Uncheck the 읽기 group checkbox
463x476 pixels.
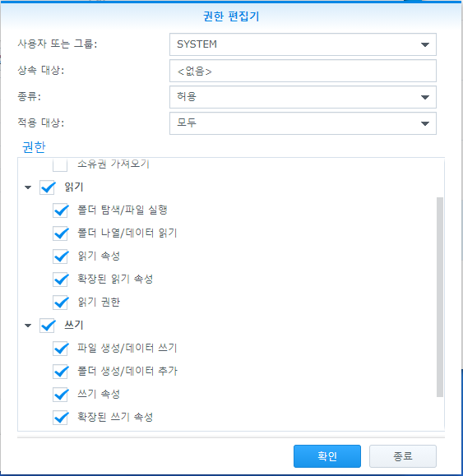pos(47,187)
